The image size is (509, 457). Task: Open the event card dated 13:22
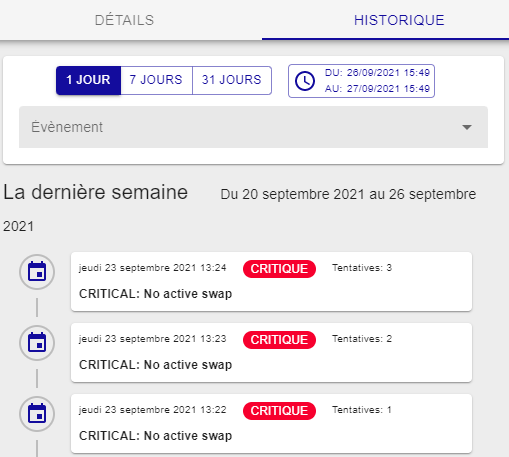pyautogui.click(x=271, y=424)
